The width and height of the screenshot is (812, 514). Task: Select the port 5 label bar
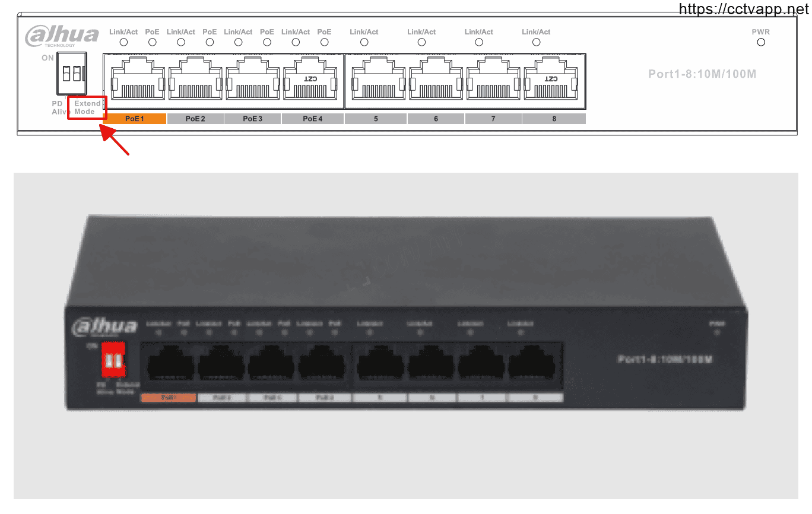[376, 119]
